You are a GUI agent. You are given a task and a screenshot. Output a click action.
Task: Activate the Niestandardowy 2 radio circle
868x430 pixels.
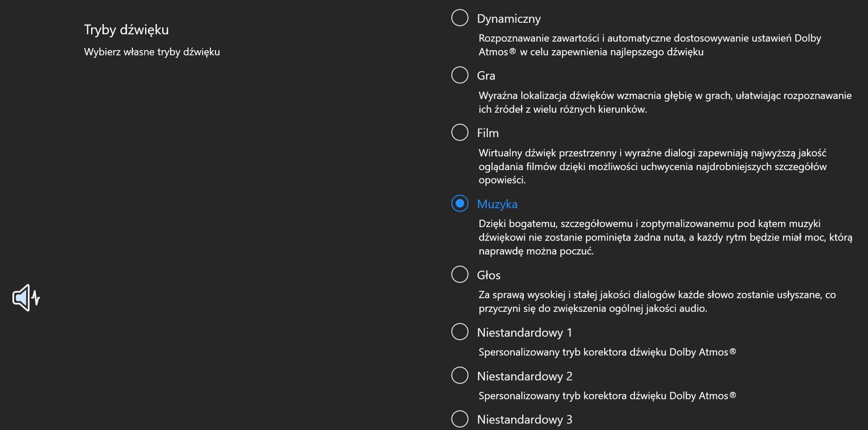click(460, 376)
